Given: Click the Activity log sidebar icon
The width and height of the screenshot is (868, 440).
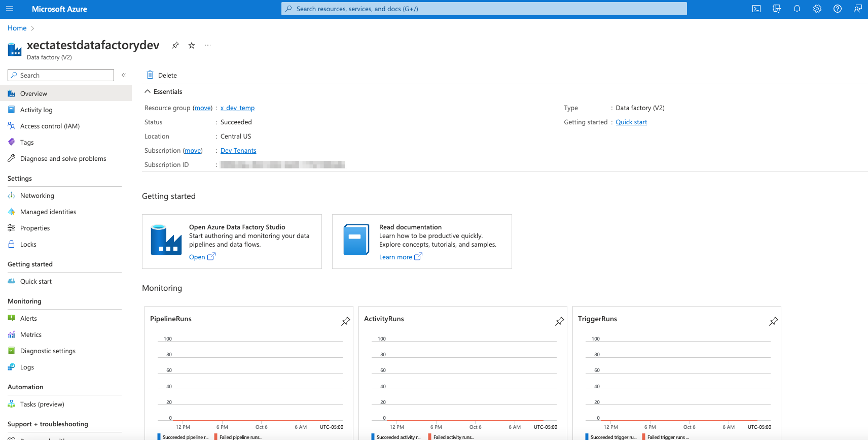Looking at the screenshot, I should (x=11, y=110).
